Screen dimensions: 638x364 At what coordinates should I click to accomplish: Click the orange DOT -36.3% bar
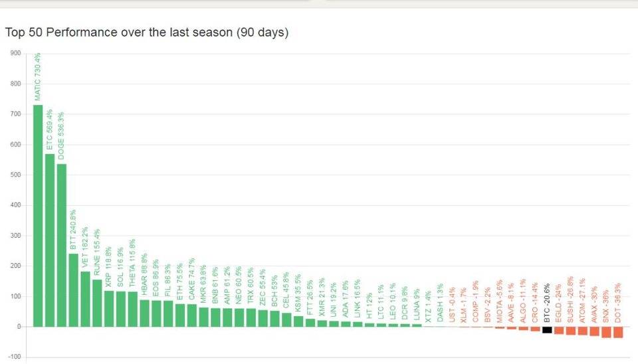(618, 332)
